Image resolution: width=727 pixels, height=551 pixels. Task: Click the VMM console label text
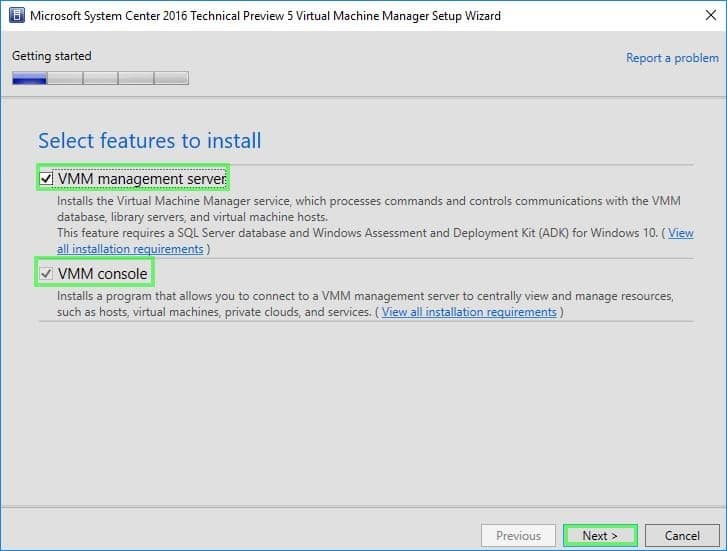(x=102, y=274)
